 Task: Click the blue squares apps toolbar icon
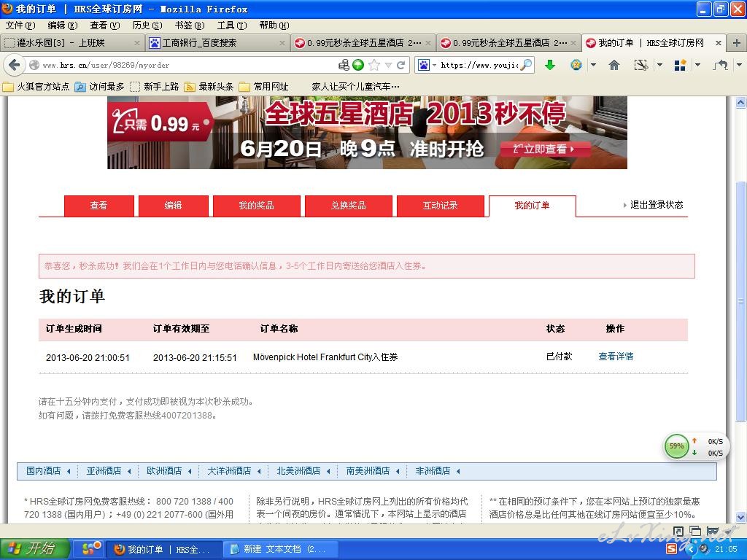coord(680,65)
